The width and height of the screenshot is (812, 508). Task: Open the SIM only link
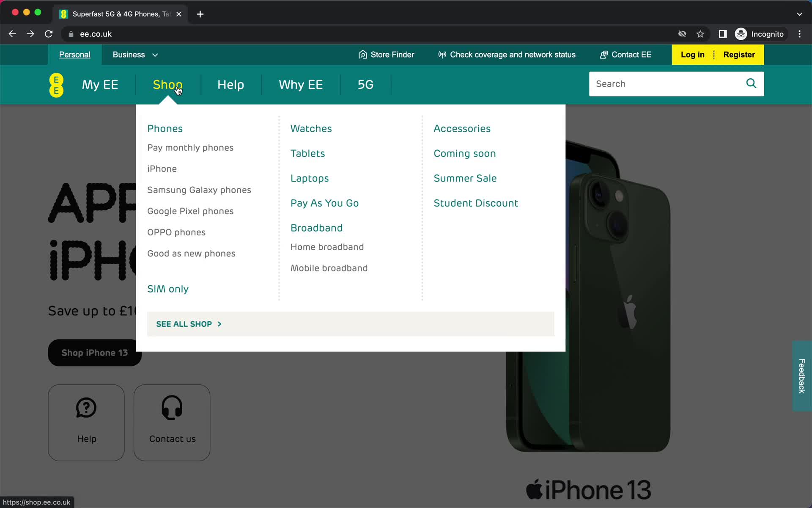tap(168, 289)
